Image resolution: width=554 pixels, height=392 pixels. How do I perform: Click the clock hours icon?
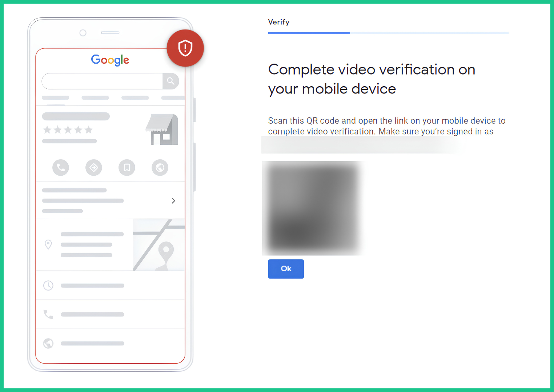pyautogui.click(x=48, y=285)
